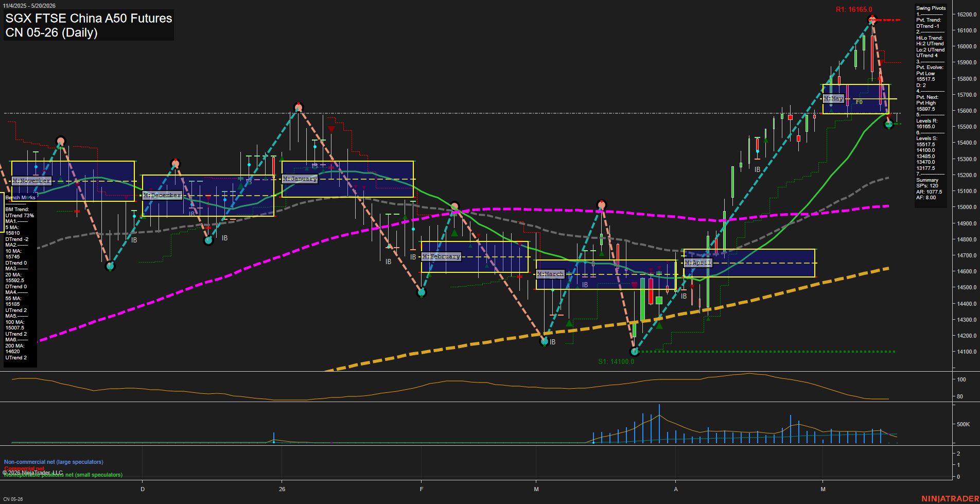Click the M:May monthly box label
980x504 pixels.
tap(833, 98)
